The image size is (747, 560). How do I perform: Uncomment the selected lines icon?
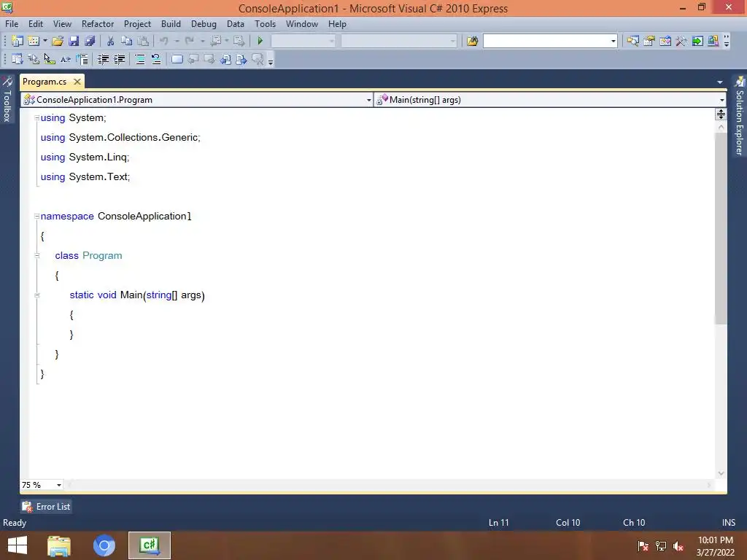click(x=156, y=60)
